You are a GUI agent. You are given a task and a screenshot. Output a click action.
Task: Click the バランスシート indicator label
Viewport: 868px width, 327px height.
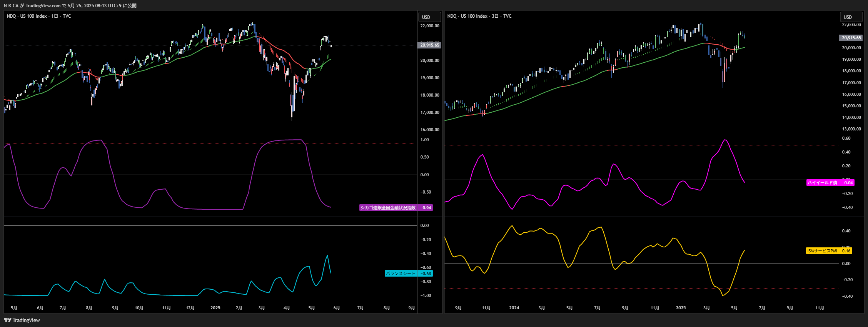click(401, 274)
